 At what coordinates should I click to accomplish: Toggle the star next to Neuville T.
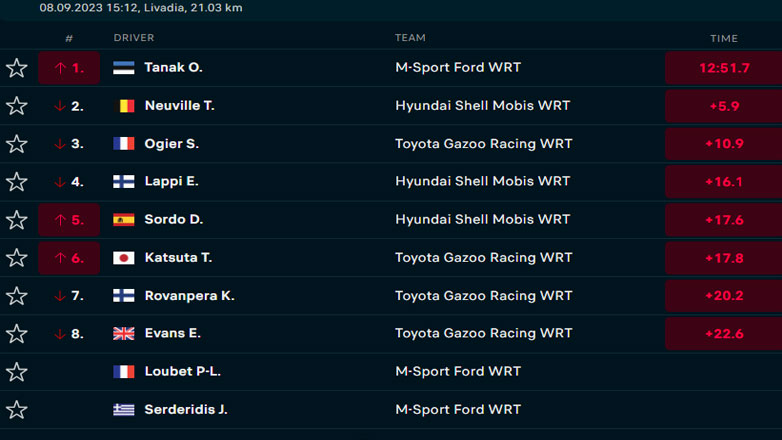[x=16, y=106]
